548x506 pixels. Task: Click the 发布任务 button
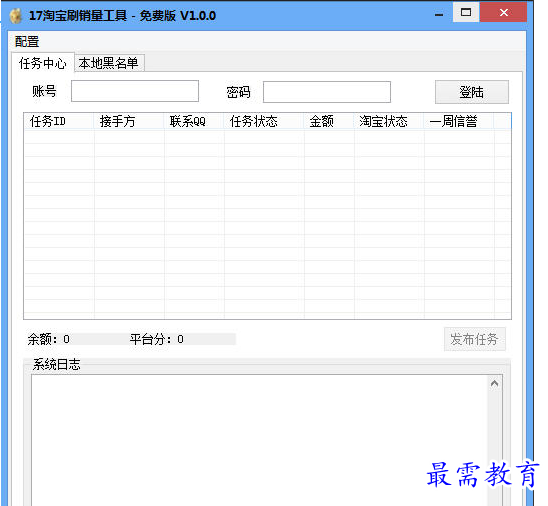coord(474,339)
